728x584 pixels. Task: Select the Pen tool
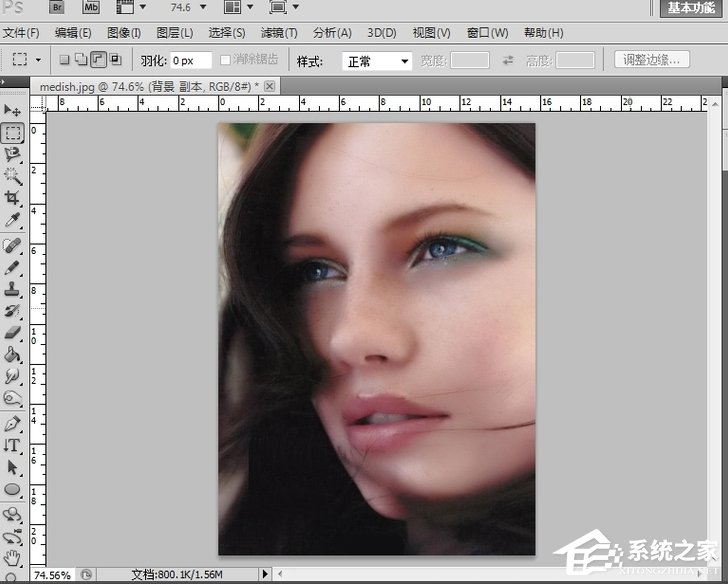coord(12,423)
